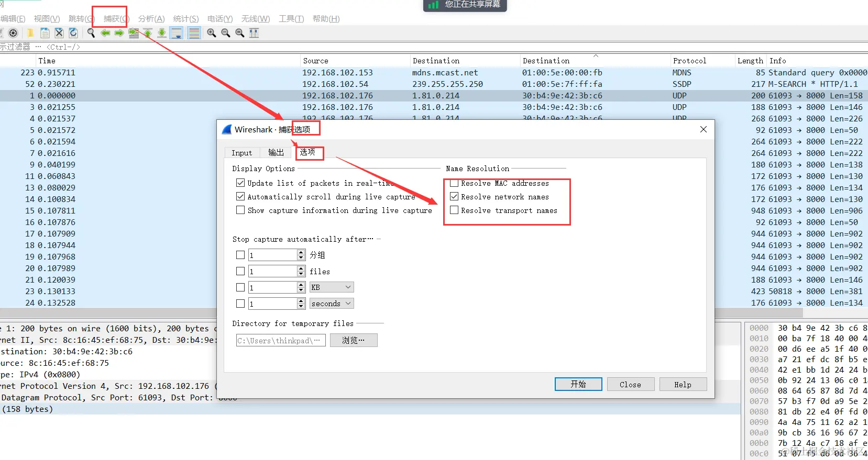868x460 pixels.
Task: Click stepper arrows of files count spinbox
Action: point(301,271)
